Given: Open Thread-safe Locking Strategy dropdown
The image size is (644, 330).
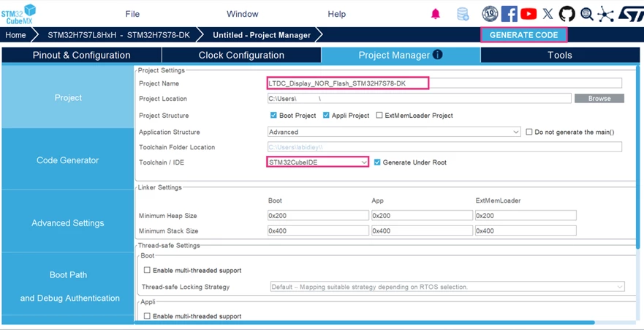Looking at the screenshot, I should [x=447, y=287].
